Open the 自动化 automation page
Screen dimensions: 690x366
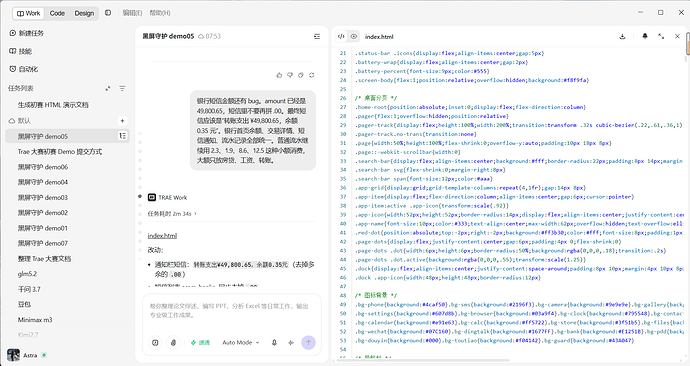[x=24, y=69]
